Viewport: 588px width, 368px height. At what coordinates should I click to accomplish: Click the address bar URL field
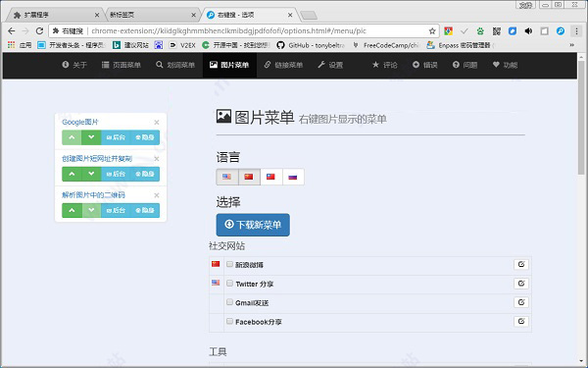pyautogui.click(x=244, y=30)
